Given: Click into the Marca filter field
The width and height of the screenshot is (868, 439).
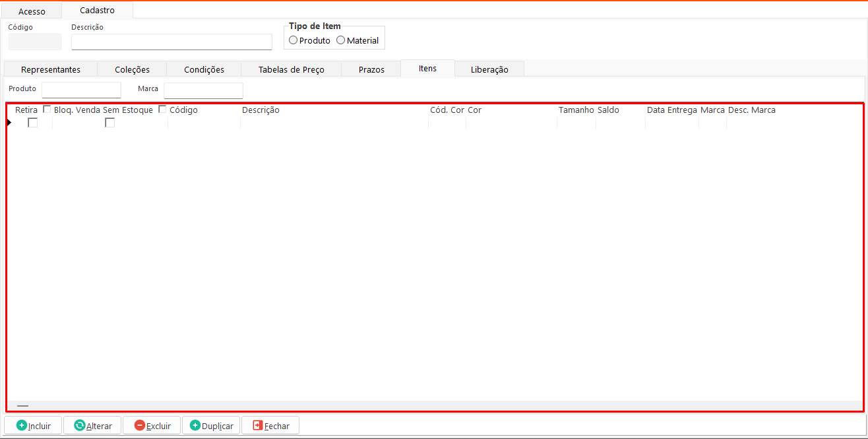Looking at the screenshot, I should (203, 90).
